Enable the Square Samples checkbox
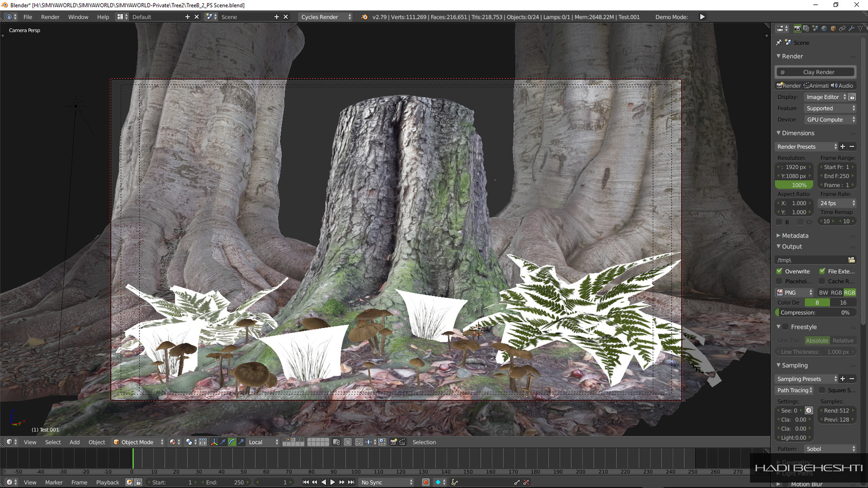The width and height of the screenshot is (868, 488). point(822,390)
